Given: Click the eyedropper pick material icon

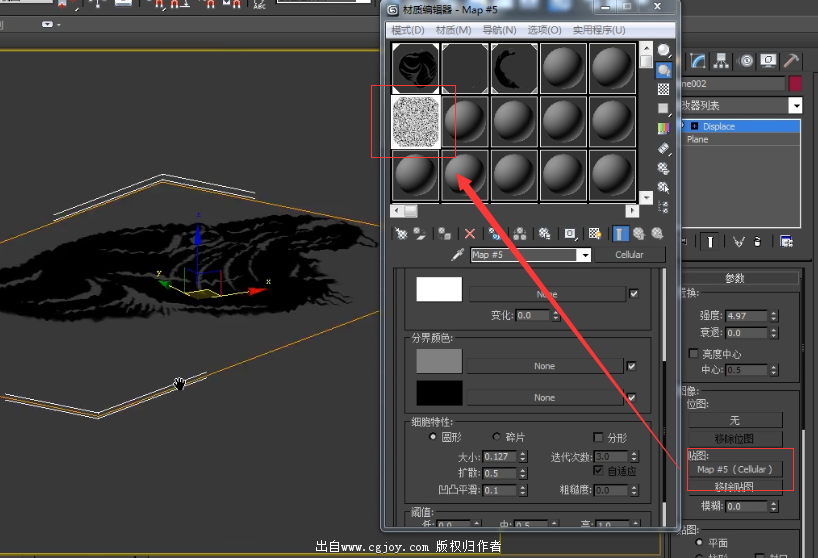Looking at the screenshot, I should tap(458, 255).
